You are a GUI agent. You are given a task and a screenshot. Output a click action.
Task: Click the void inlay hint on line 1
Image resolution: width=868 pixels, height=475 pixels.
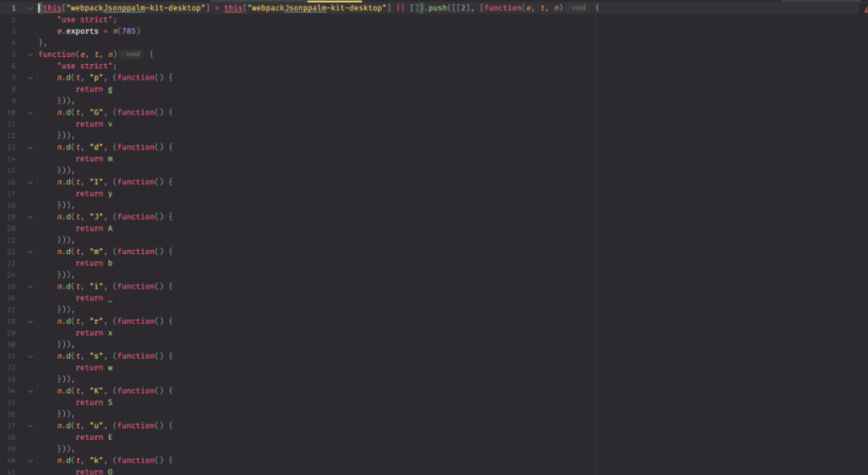577,8
